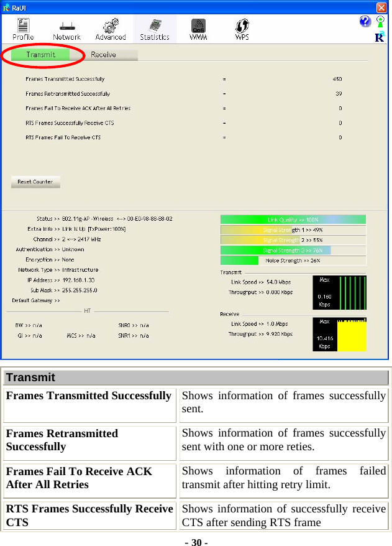The height and width of the screenshot is (546, 392).
Task: Click the Reset Counter button
Action: 35,182
